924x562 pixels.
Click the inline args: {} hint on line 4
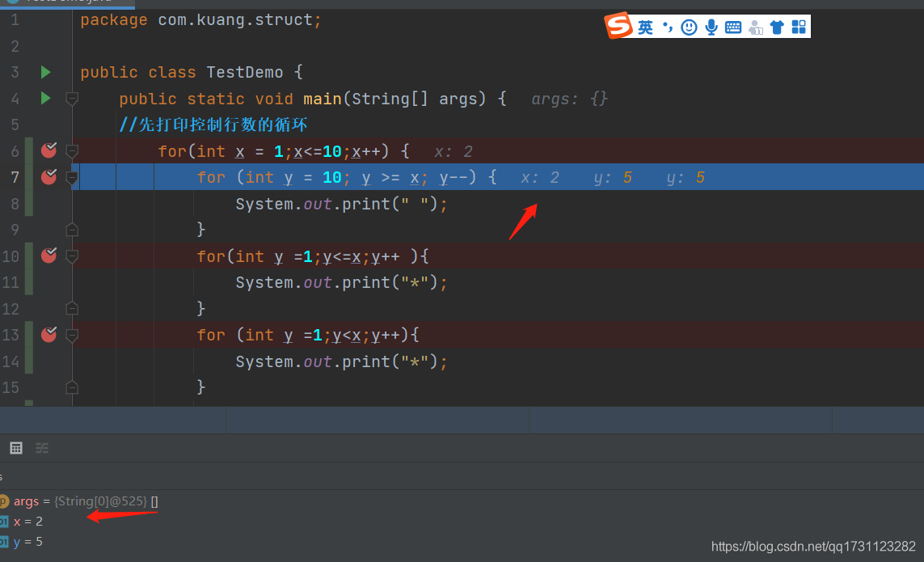(x=569, y=99)
